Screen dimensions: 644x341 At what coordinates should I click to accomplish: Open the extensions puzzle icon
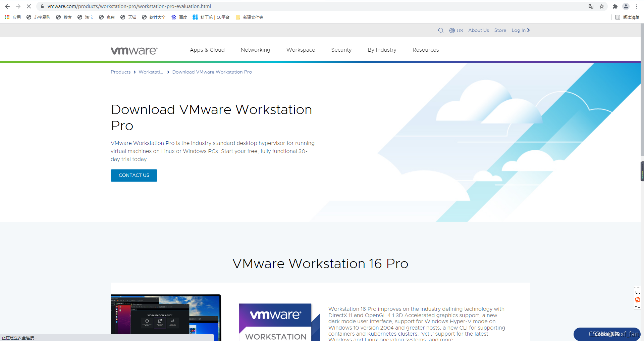[x=615, y=6]
